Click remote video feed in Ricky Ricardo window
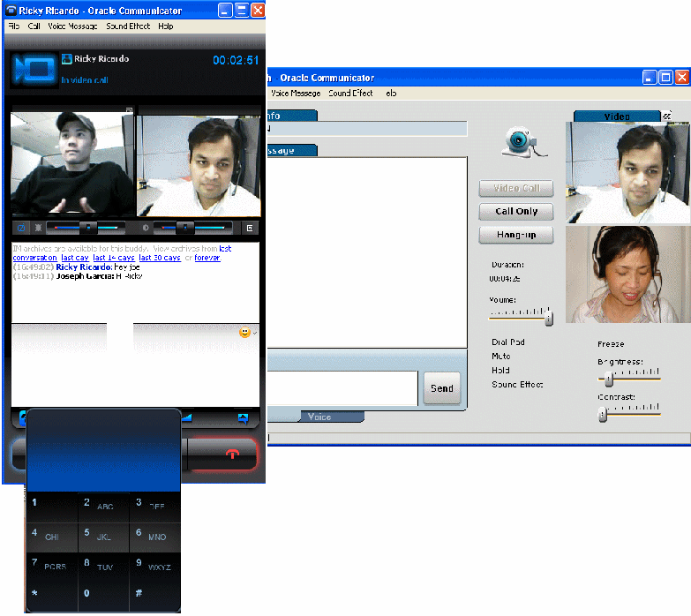 pos(199,166)
